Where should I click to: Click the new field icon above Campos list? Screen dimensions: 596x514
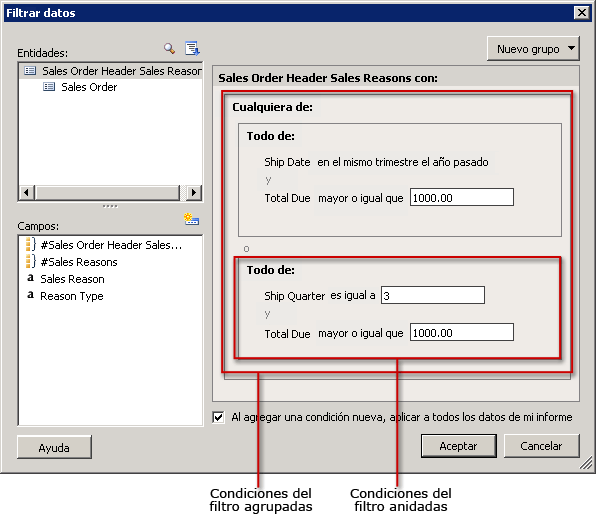(191, 219)
